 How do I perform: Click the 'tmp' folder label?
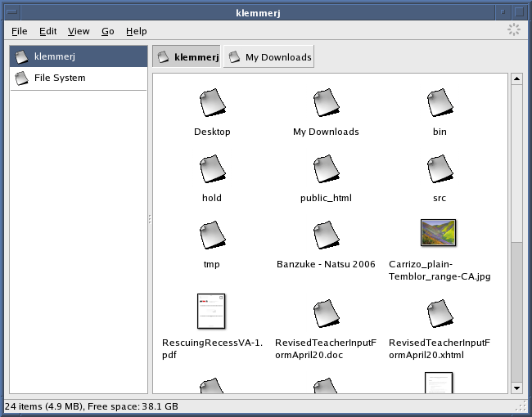(x=212, y=264)
